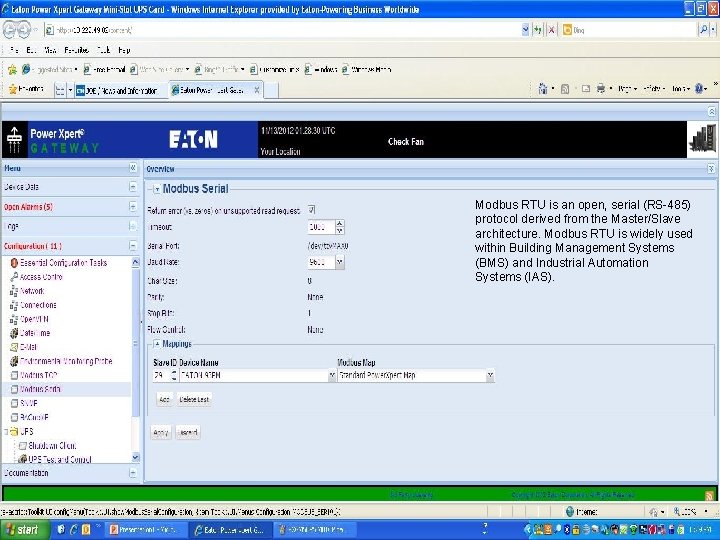This screenshot has height=540, width=720.
Task: Click the IE back navigation arrow
Action: 9,30
